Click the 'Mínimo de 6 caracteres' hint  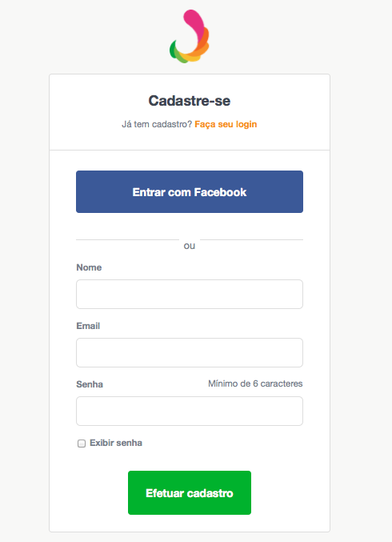255,383
